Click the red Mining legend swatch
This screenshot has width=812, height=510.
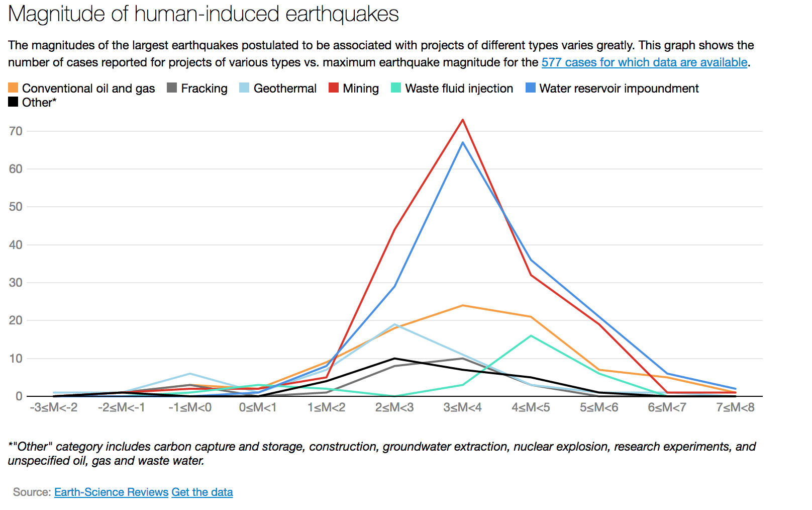point(334,88)
